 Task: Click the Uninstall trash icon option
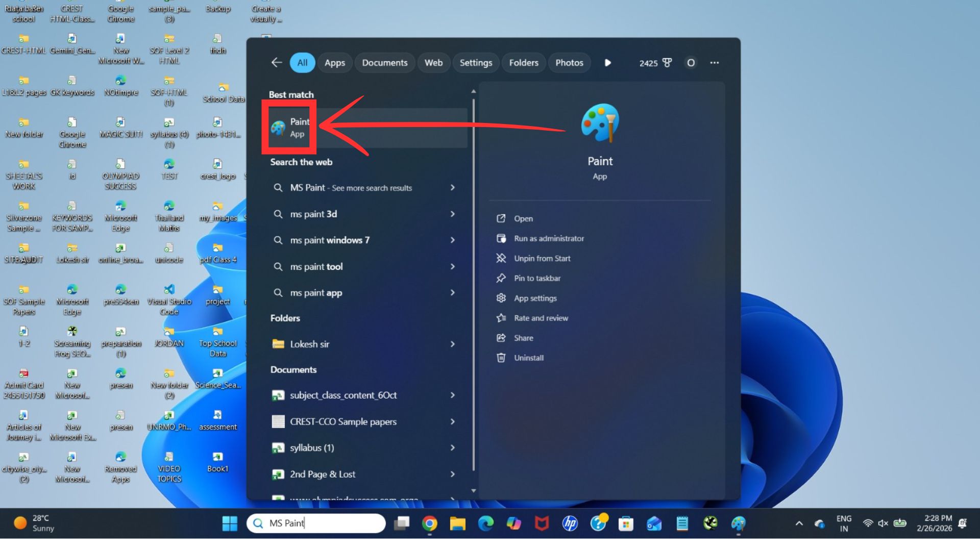(528, 358)
